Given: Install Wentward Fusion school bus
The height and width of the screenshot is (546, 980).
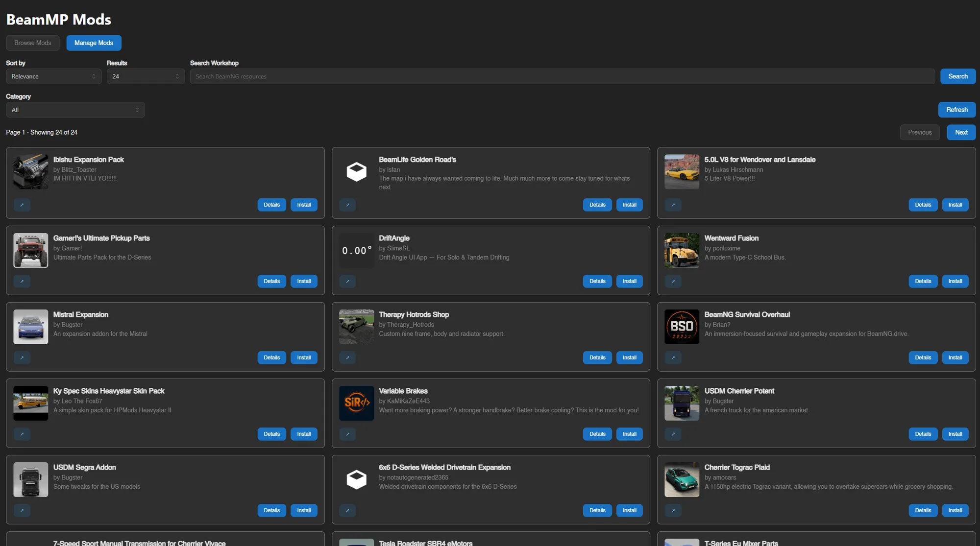Looking at the screenshot, I should (955, 281).
